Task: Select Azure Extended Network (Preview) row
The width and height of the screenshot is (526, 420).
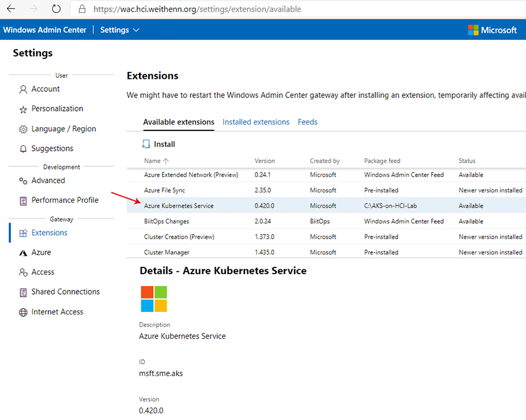Action: pos(326,175)
